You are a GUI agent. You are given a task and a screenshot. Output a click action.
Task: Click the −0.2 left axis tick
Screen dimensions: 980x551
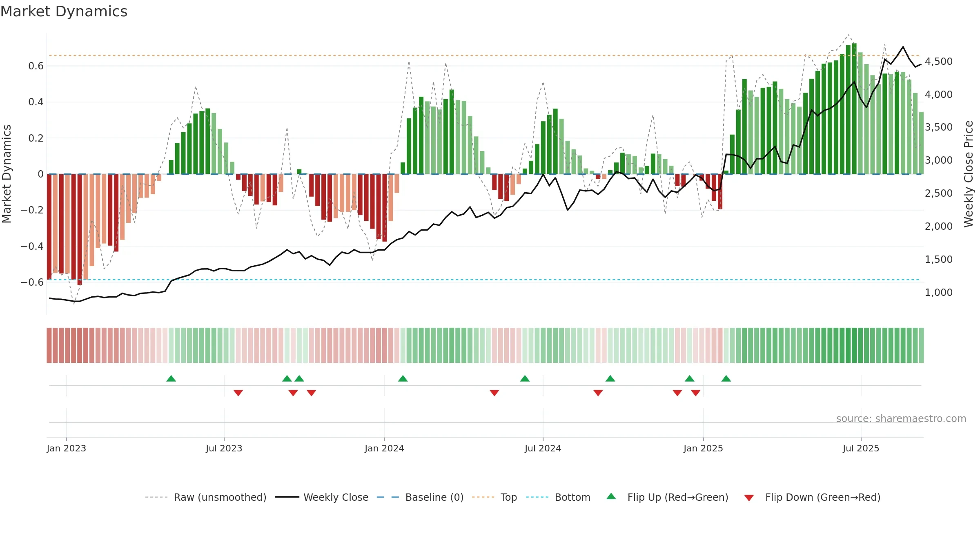pyautogui.click(x=32, y=210)
